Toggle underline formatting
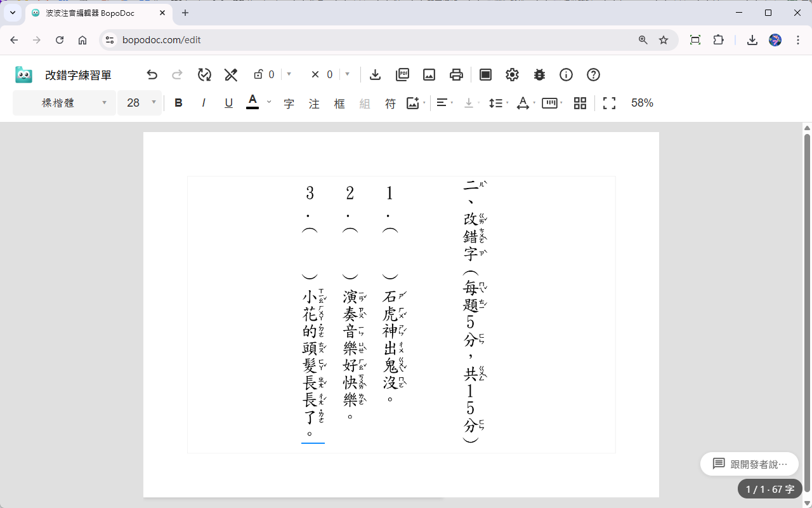812x508 pixels. [228, 102]
